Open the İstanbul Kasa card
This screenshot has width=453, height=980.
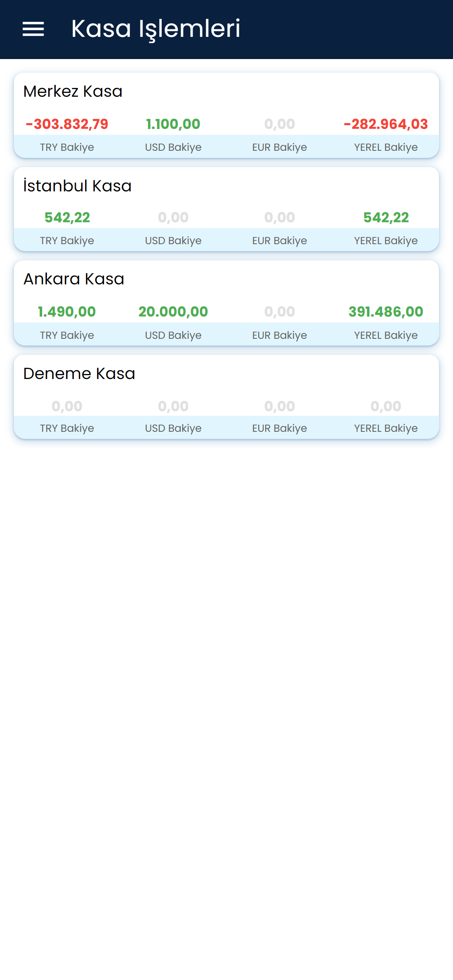[x=226, y=209]
